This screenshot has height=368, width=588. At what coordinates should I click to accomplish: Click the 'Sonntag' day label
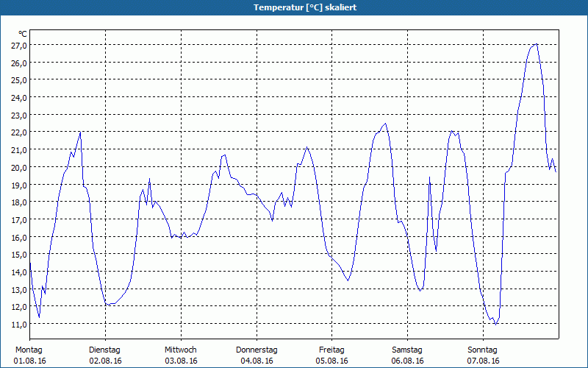click(x=483, y=350)
